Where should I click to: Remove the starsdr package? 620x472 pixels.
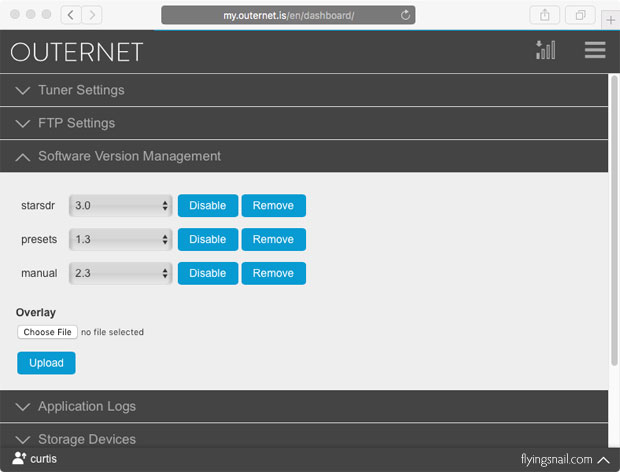274,206
